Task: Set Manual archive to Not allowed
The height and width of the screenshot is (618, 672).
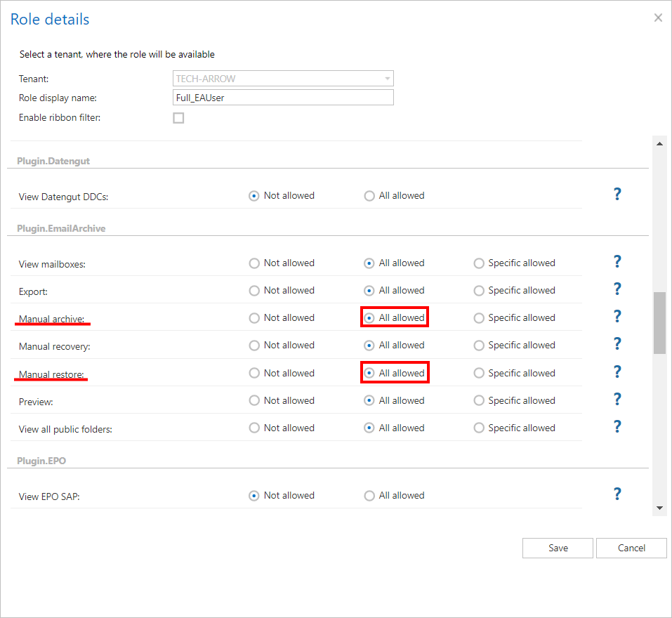Action: coord(254,318)
